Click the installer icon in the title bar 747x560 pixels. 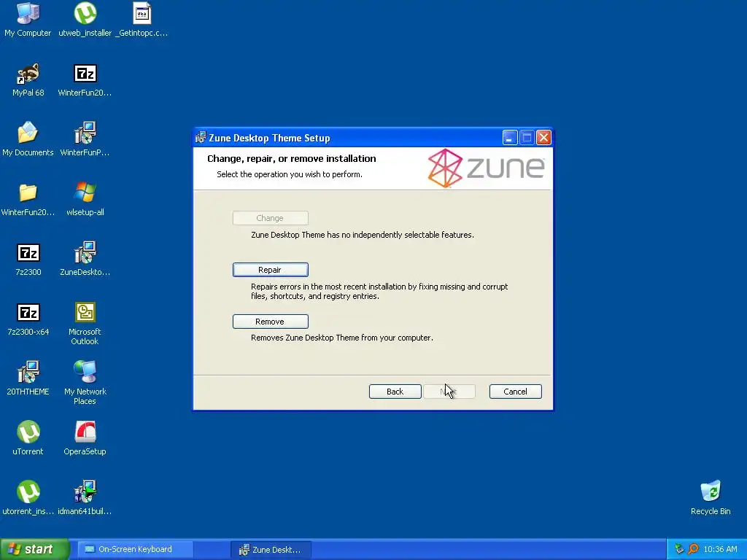pyautogui.click(x=201, y=138)
